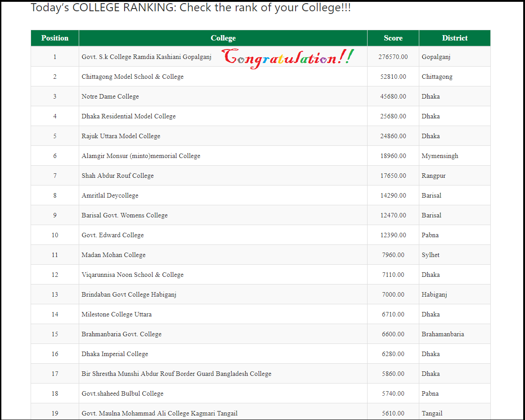Viewport: 525px width, 420px height.
Task: Click the Score column header
Action: point(393,38)
